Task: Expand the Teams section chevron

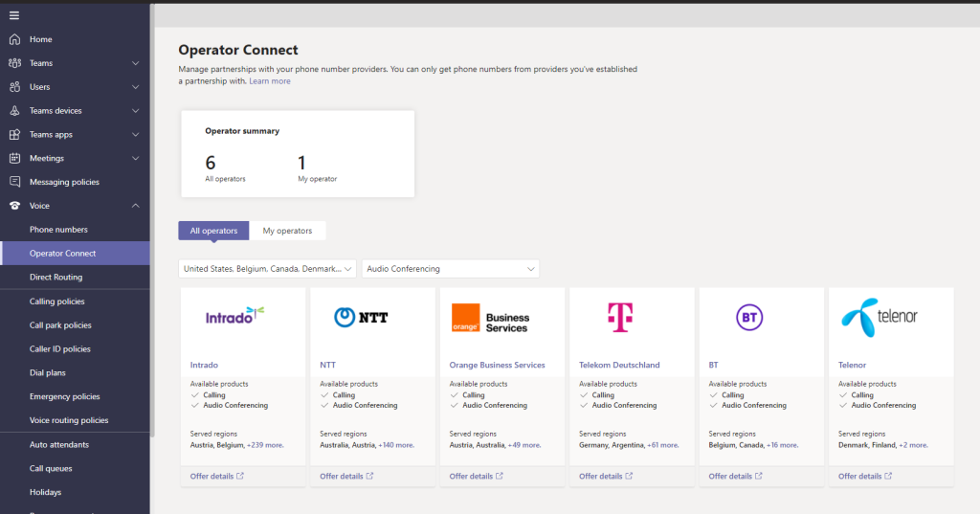Action: click(x=135, y=63)
